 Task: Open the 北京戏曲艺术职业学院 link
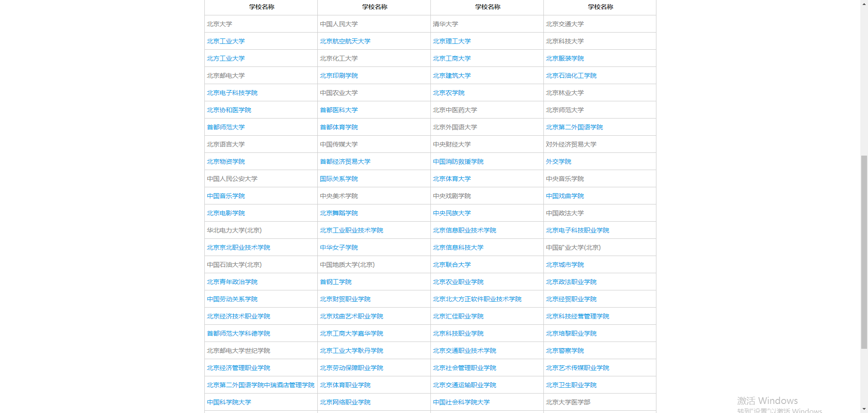[351, 316]
